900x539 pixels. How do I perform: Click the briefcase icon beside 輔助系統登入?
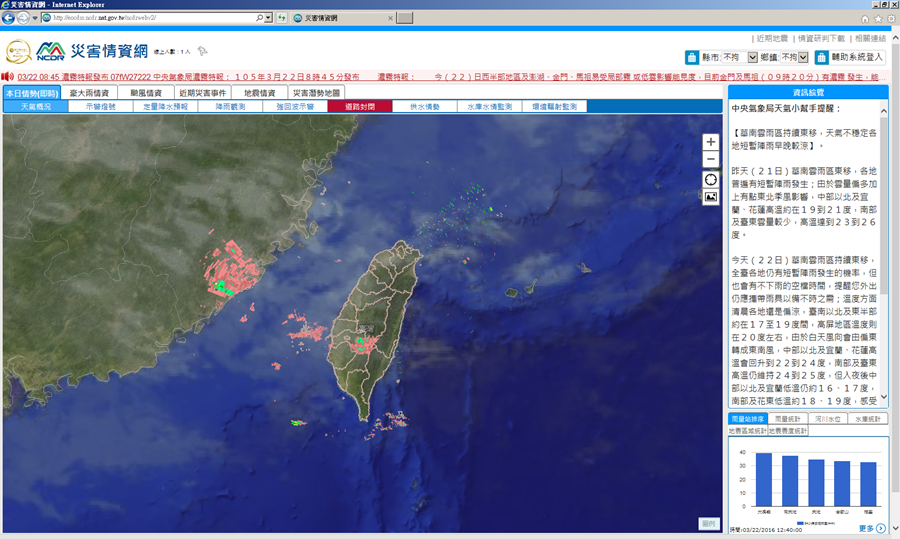(x=821, y=57)
